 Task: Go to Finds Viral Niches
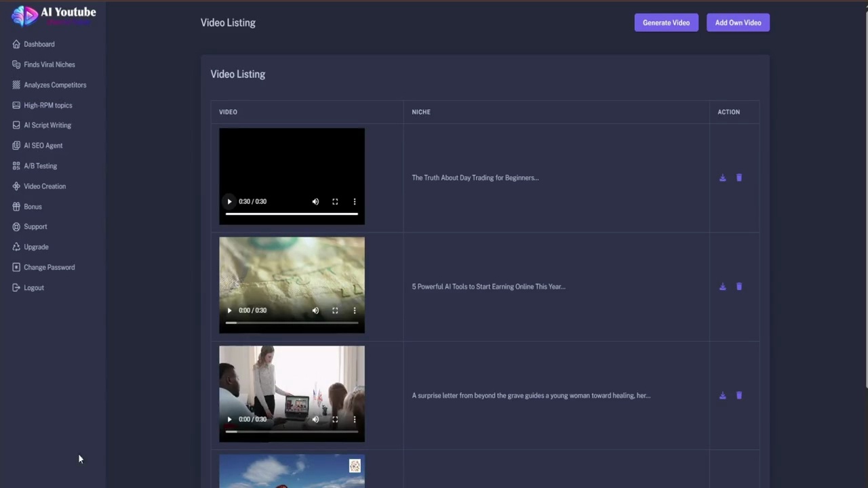(50, 64)
